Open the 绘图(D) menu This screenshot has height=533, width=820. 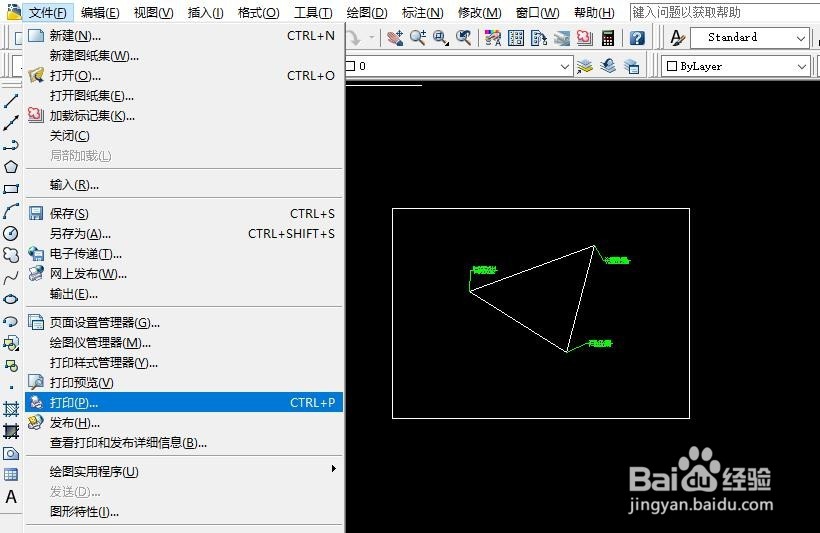click(x=367, y=13)
